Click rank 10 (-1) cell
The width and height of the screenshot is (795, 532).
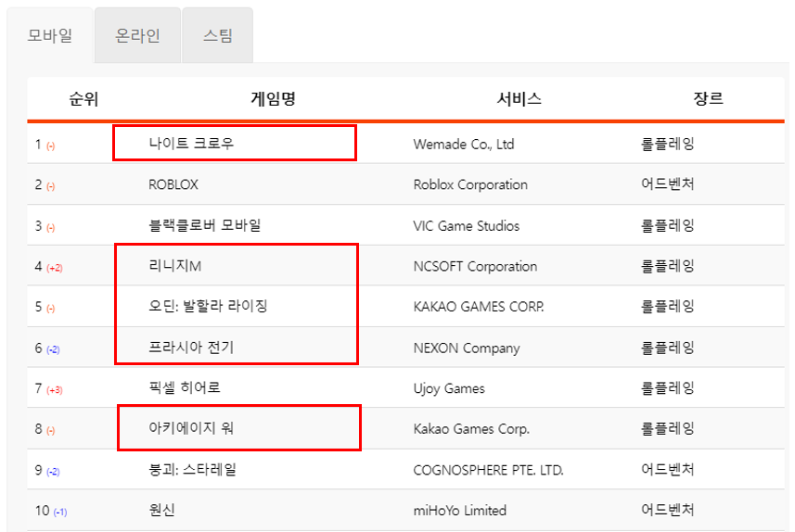tap(51, 511)
